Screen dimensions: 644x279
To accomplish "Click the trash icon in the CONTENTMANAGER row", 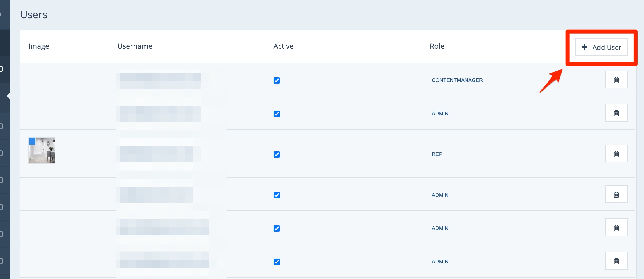I will click(x=616, y=80).
